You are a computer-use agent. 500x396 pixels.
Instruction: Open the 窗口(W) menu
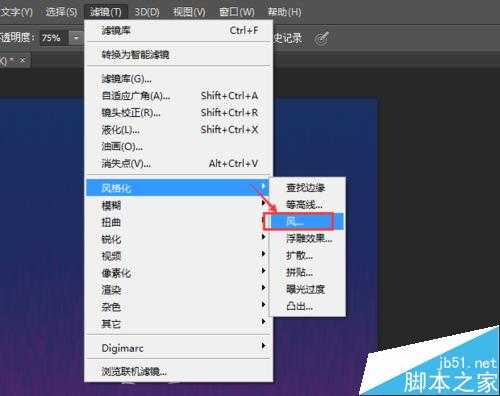pos(237,12)
